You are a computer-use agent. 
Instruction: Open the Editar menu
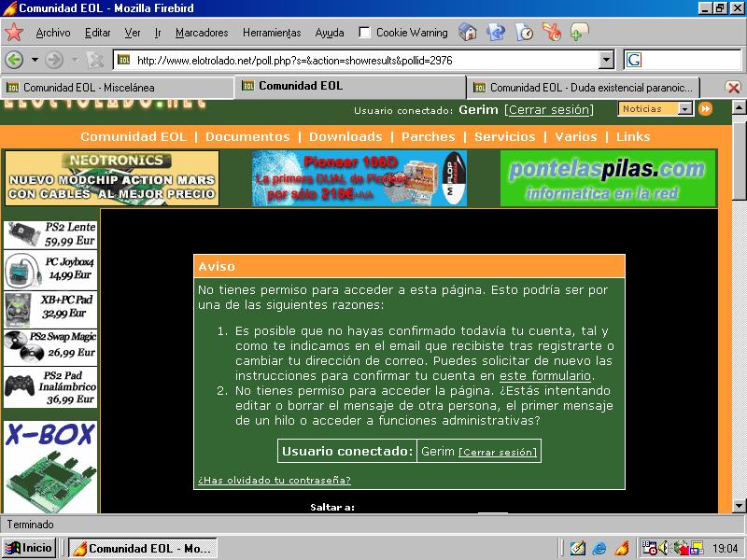click(x=98, y=33)
